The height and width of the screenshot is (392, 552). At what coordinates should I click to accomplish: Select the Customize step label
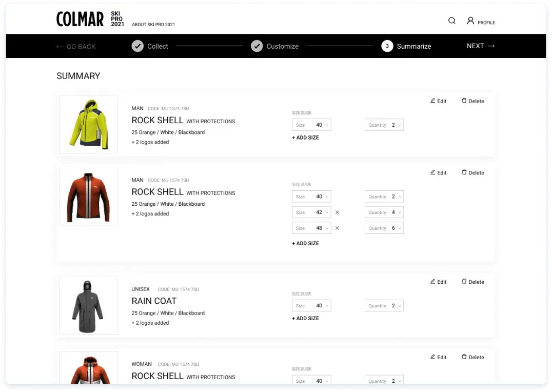[x=282, y=46]
